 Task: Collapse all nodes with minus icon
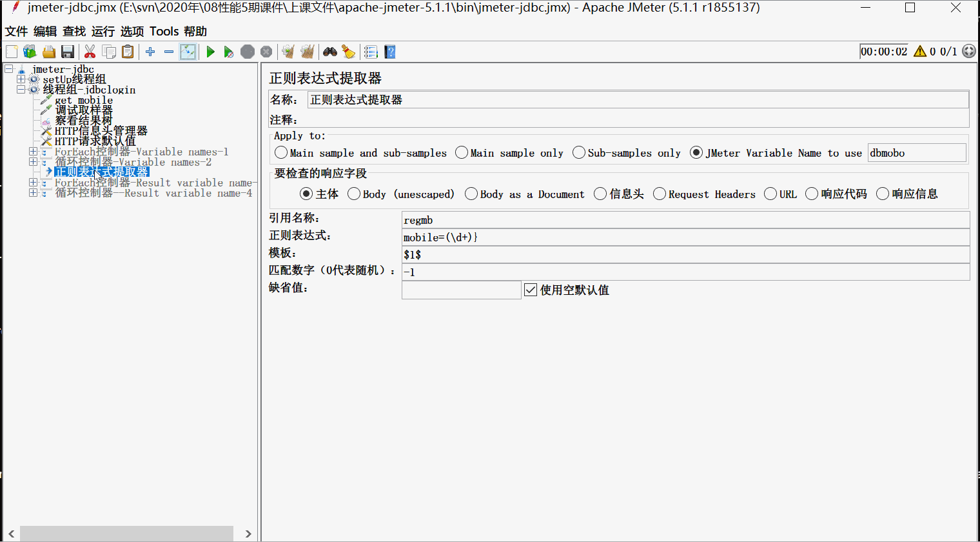pos(169,52)
